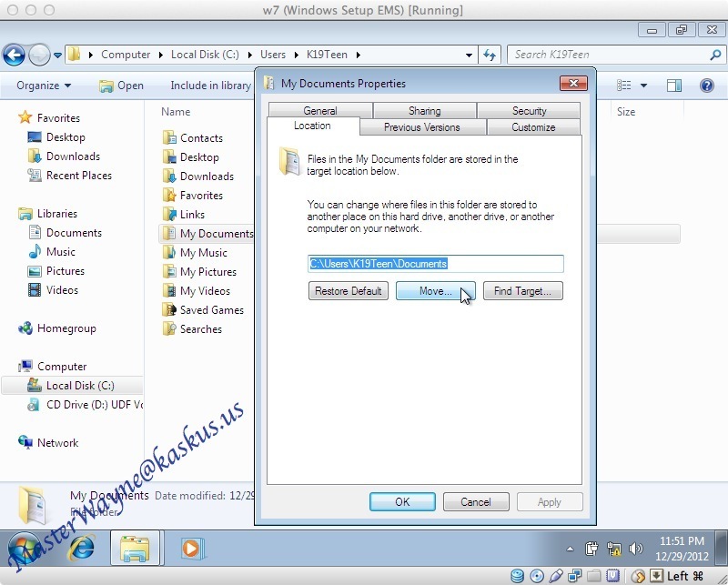
Task: Click the folder path text field
Action: point(436,264)
